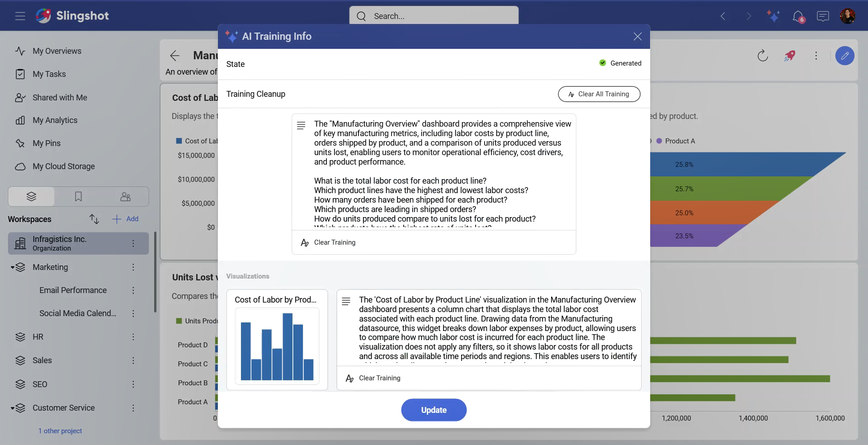Open Social Media Calendar project
The width and height of the screenshot is (868, 445).
tap(77, 313)
